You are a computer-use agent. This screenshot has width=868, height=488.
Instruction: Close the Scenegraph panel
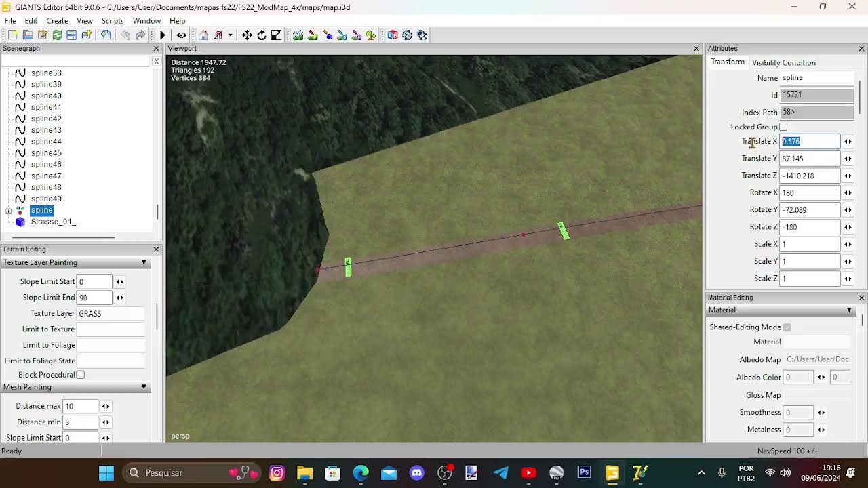156,49
